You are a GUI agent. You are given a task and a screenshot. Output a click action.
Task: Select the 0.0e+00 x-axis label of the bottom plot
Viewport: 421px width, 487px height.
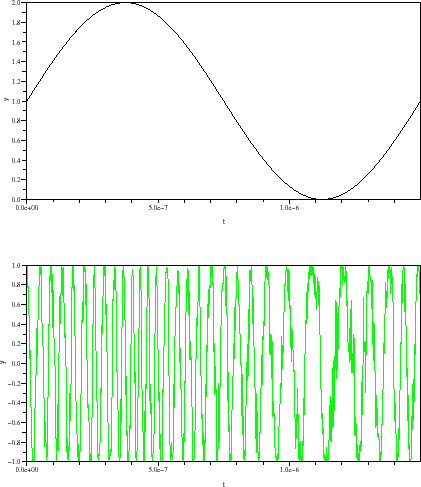point(27,470)
